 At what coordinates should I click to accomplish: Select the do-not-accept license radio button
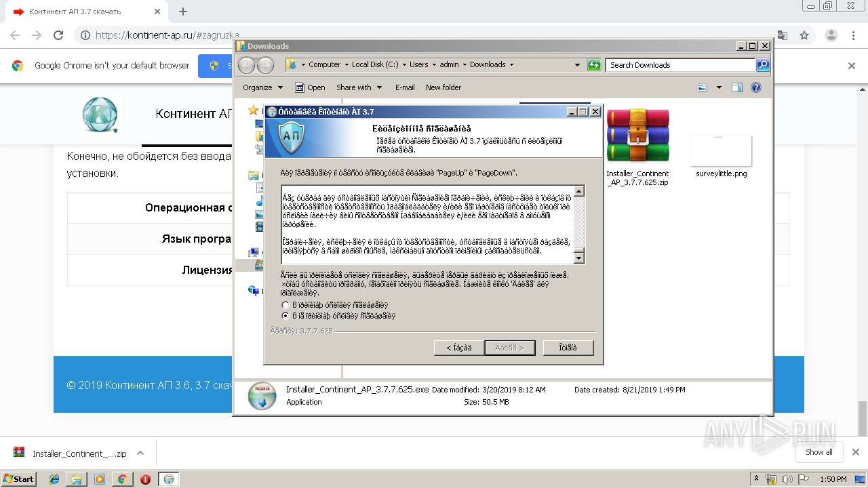coord(285,316)
